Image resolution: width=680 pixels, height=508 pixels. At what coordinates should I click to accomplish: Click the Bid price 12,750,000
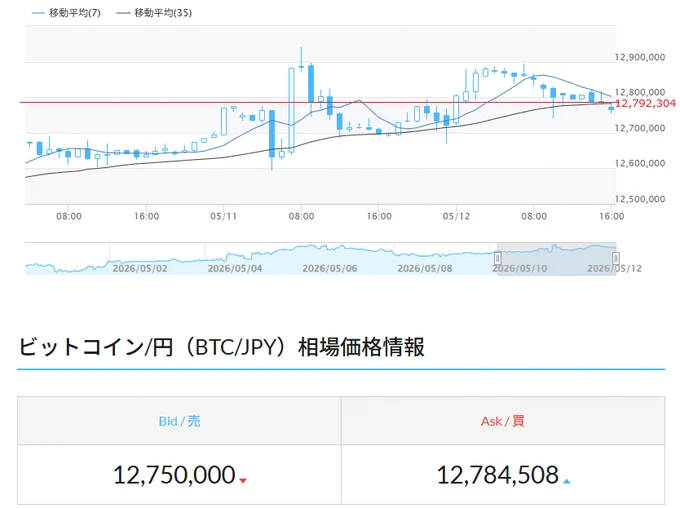174,475
